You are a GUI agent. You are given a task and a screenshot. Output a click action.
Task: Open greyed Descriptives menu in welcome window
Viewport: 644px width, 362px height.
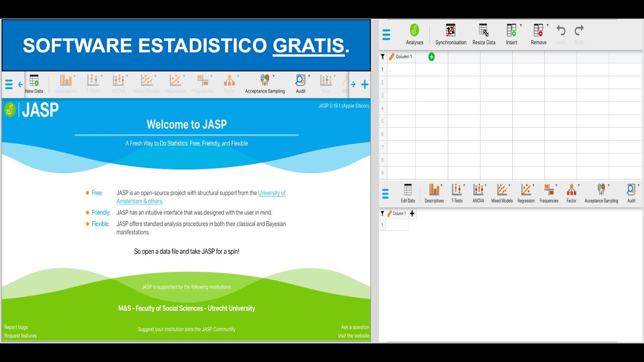tap(66, 84)
